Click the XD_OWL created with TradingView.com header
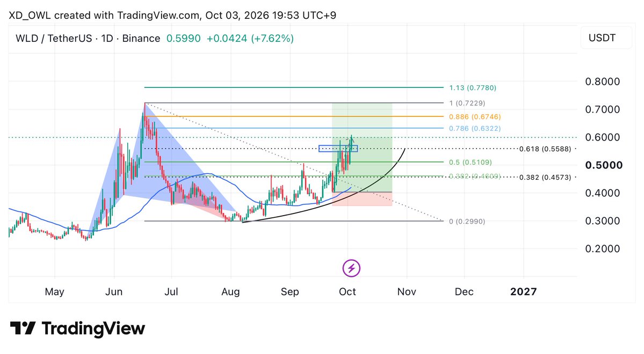The image size is (644, 354). coord(172,15)
